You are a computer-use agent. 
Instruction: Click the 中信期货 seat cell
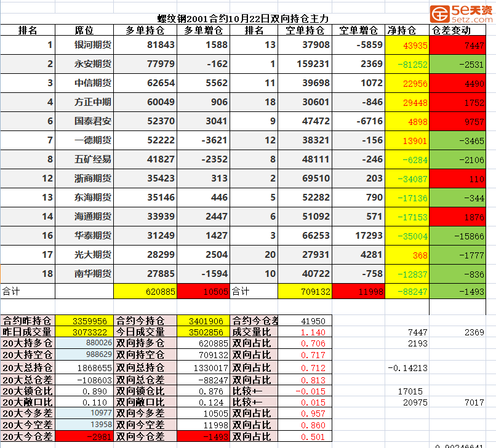coord(84,83)
